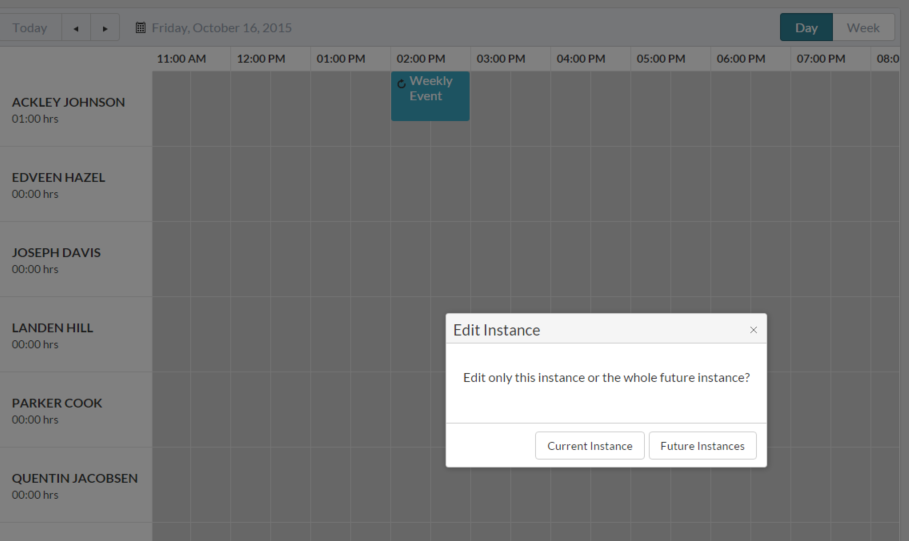Image resolution: width=909 pixels, height=541 pixels.
Task: Select Parker Cook resource row
Action: 76,410
